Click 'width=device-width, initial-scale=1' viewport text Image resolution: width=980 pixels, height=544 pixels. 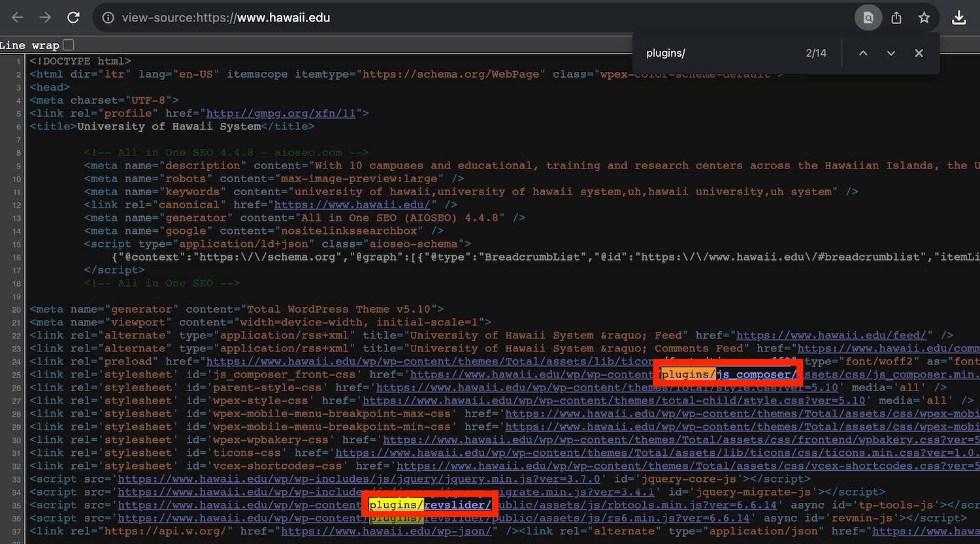[359, 322]
